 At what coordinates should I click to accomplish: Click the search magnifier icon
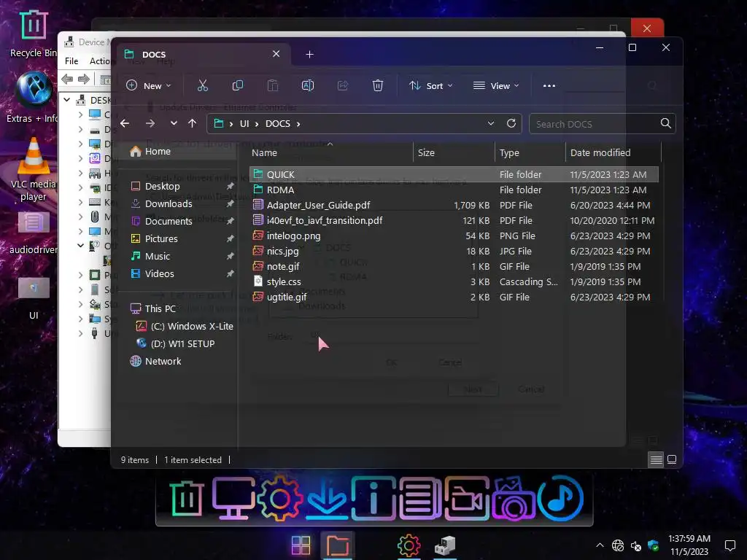pyautogui.click(x=665, y=123)
